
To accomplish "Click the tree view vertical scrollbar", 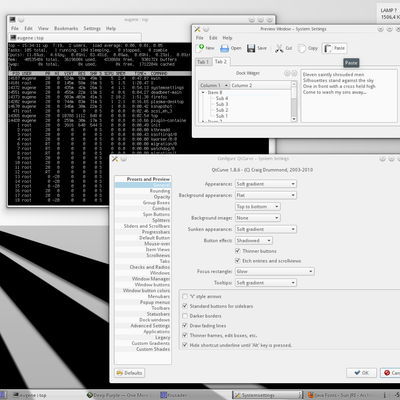I will click(294, 101).
